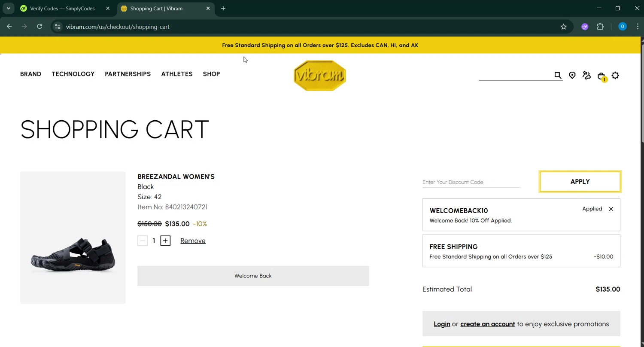The height and width of the screenshot is (347, 644).
Task: Open the browser extensions puzzle icon
Action: click(x=600, y=27)
